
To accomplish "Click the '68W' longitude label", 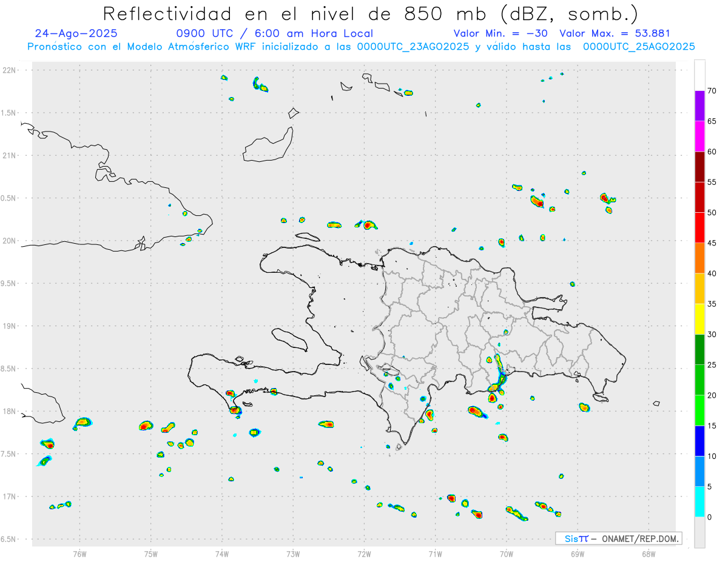I will (649, 554).
